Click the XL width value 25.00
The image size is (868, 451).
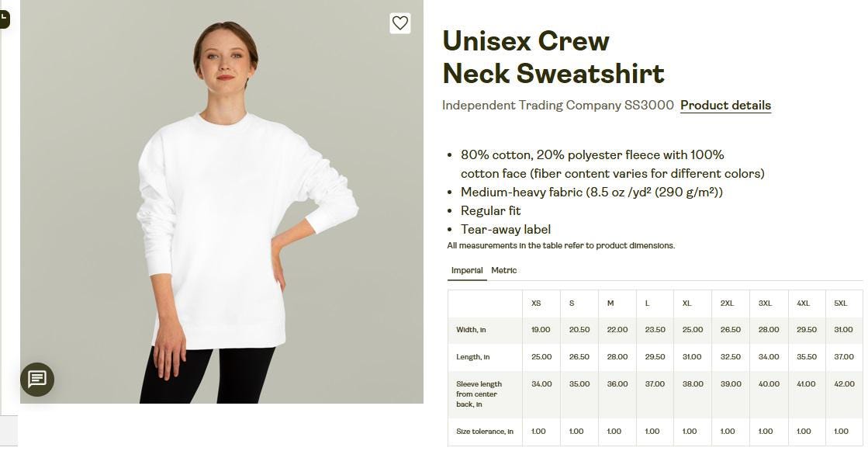point(693,330)
